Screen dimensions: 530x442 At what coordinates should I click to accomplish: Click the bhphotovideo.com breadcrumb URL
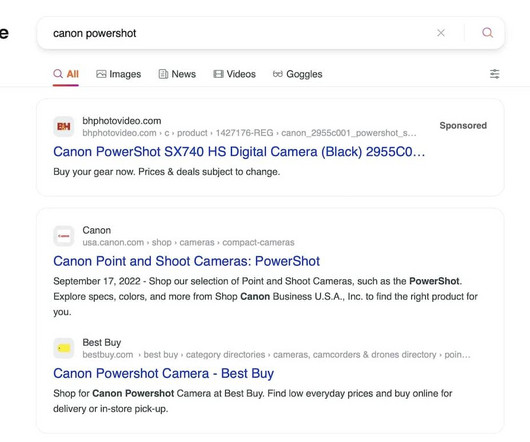pyautogui.click(x=249, y=133)
